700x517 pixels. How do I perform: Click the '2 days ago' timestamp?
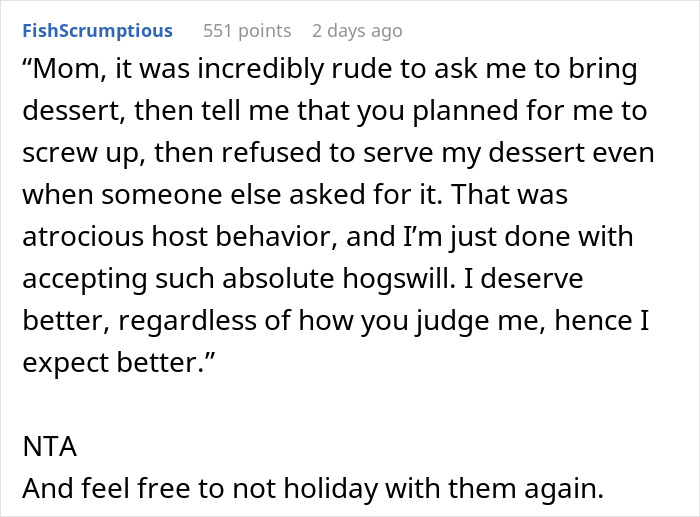click(x=357, y=31)
